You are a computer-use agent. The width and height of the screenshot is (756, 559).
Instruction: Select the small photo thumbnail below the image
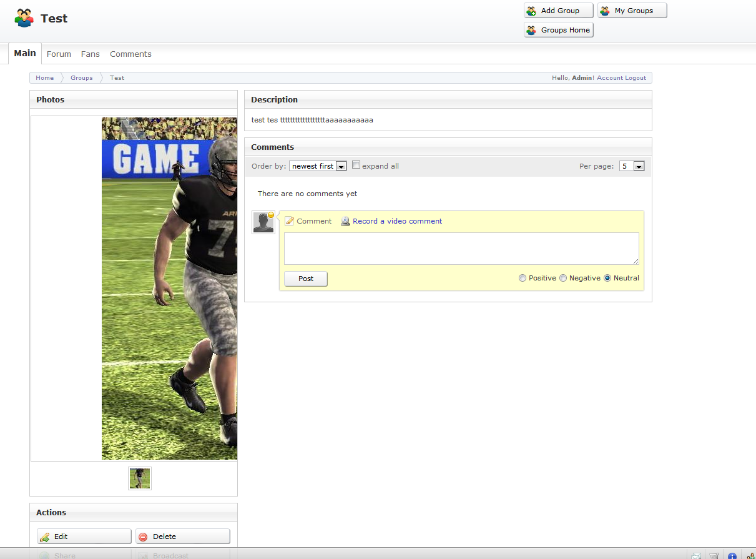click(x=140, y=478)
